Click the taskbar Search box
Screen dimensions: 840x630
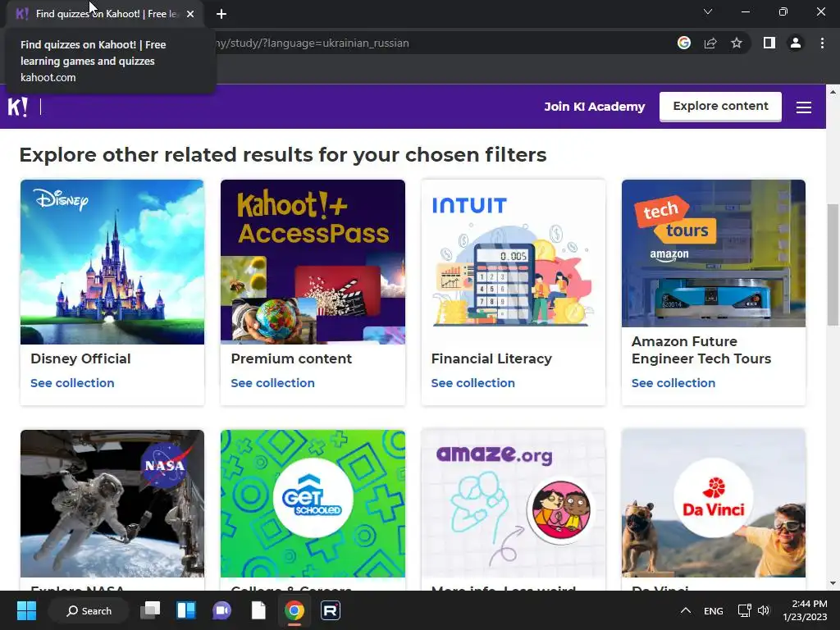[89, 610]
